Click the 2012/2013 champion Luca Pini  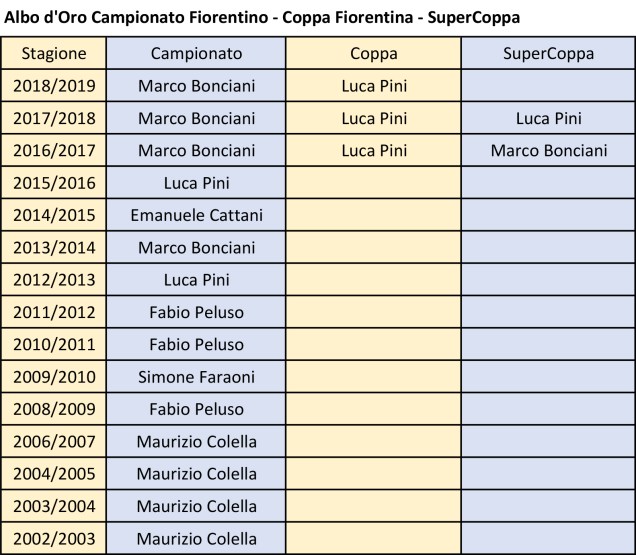(x=196, y=280)
